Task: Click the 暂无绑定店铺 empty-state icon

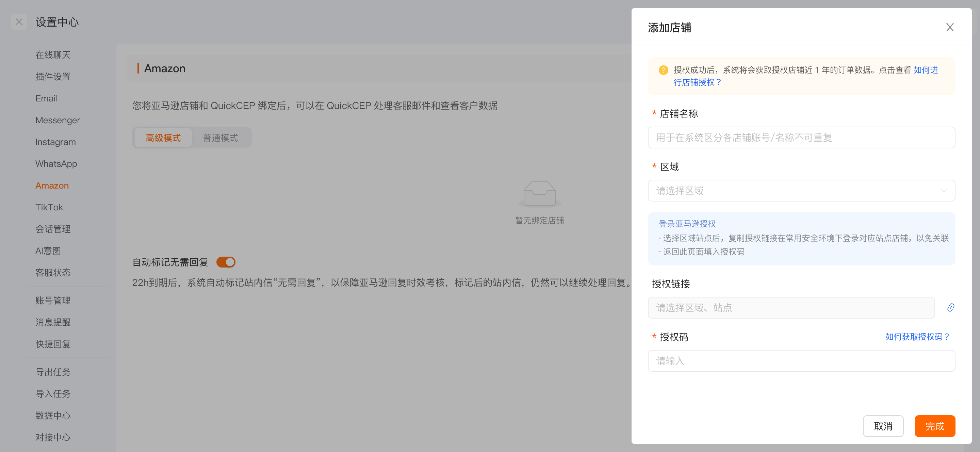Action: tap(539, 194)
